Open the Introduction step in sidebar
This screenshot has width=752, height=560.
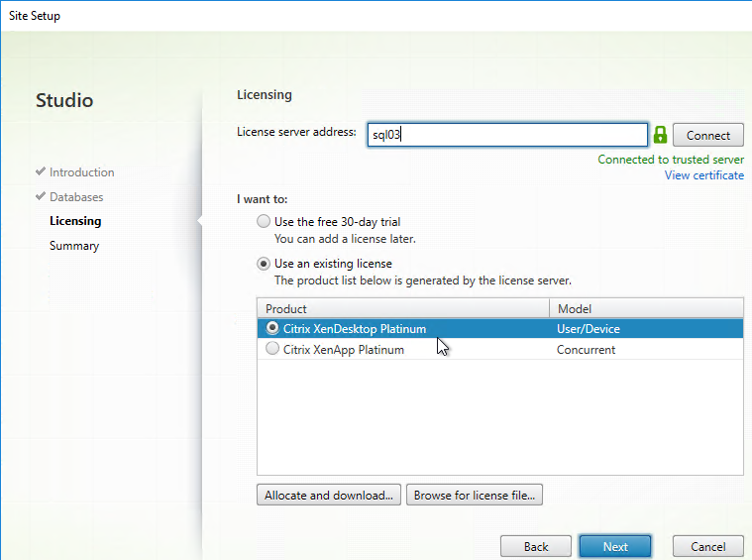pyautogui.click(x=81, y=172)
